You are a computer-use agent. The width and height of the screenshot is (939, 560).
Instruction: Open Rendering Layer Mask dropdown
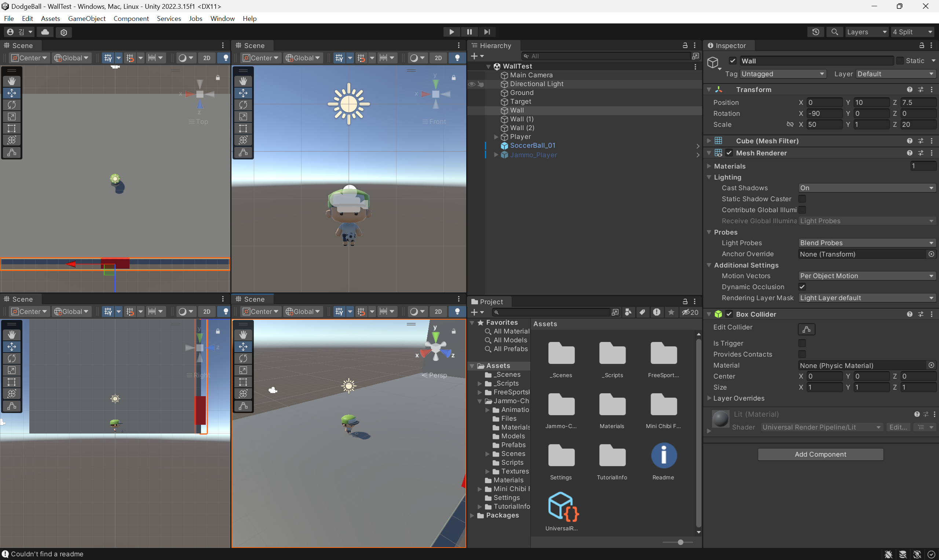tap(867, 298)
